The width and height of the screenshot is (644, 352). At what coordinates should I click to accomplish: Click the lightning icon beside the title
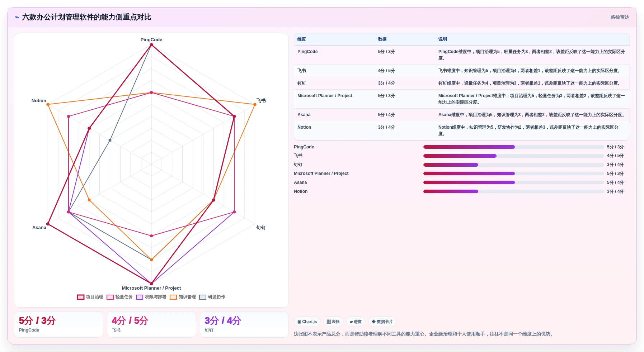[17, 17]
